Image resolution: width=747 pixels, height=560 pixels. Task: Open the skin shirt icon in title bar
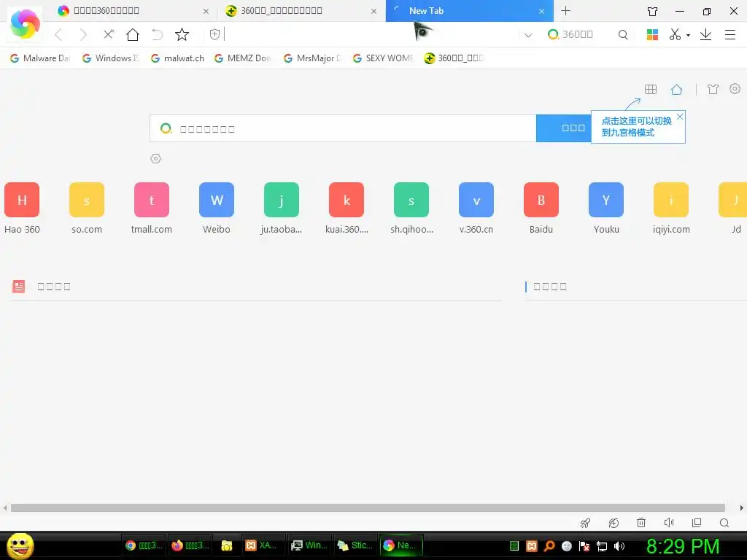tap(653, 12)
